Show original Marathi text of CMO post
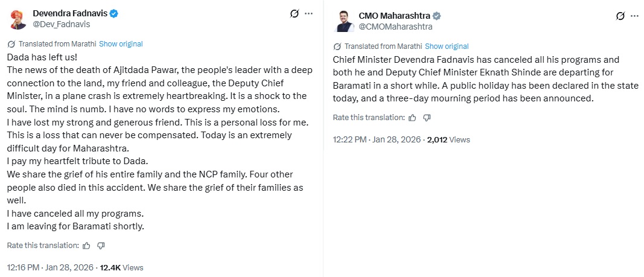The image size is (644, 277). point(447,46)
